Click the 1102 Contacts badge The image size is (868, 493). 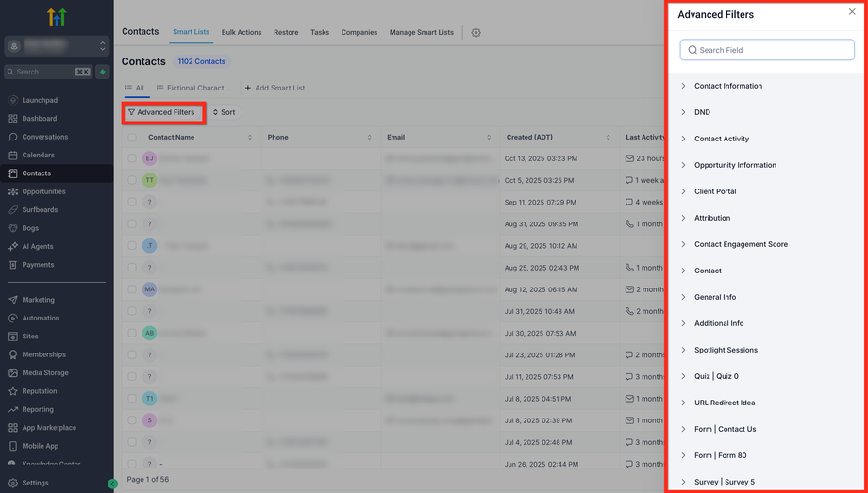tap(202, 61)
